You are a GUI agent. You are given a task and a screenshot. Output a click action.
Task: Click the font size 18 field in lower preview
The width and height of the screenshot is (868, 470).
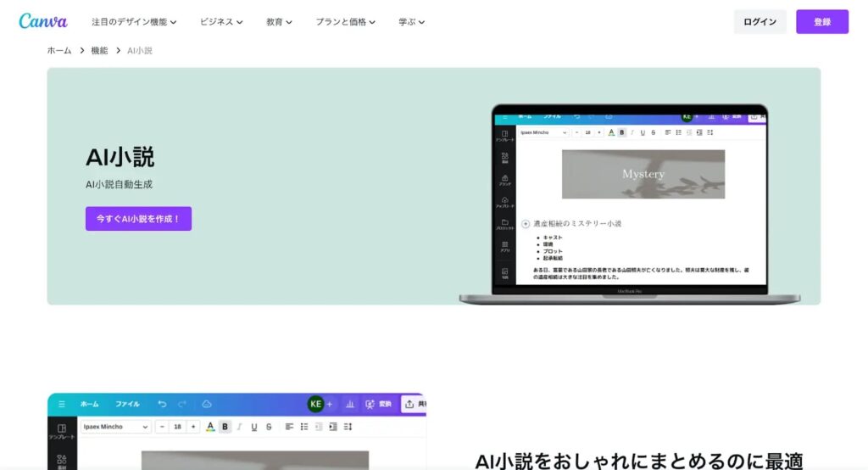[x=177, y=427]
